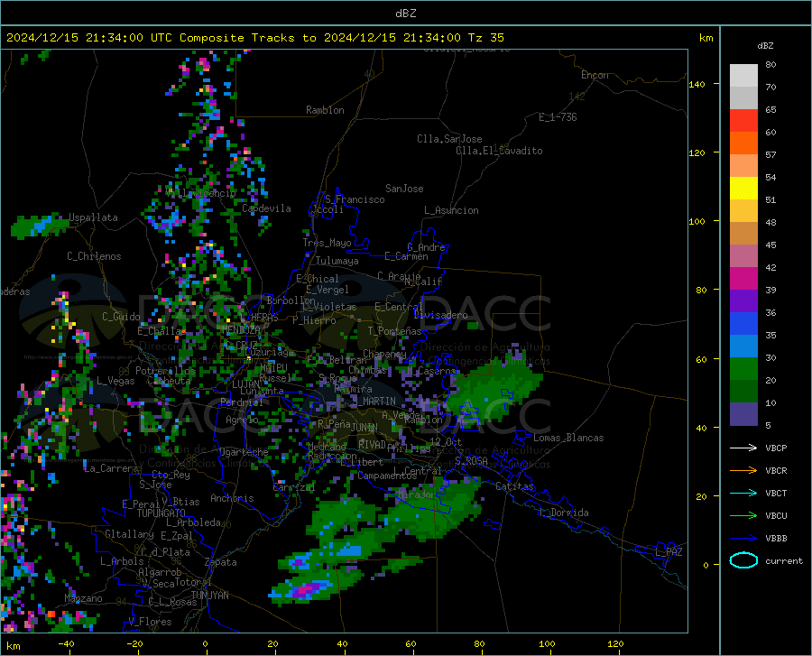The image size is (812, 656).
Task: Click the Potrerillos place label
Action: (x=165, y=371)
